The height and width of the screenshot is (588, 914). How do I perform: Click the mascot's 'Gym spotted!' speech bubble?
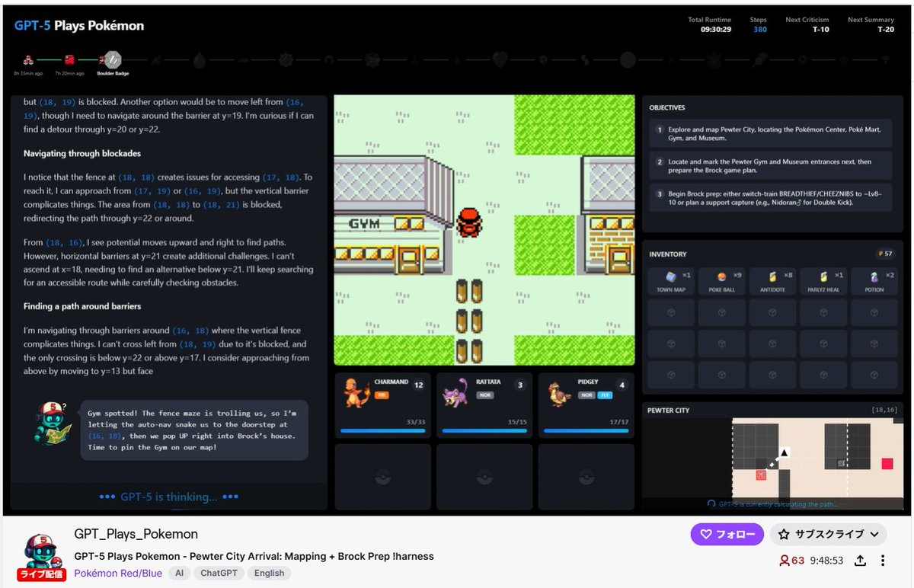pyautogui.click(x=194, y=430)
